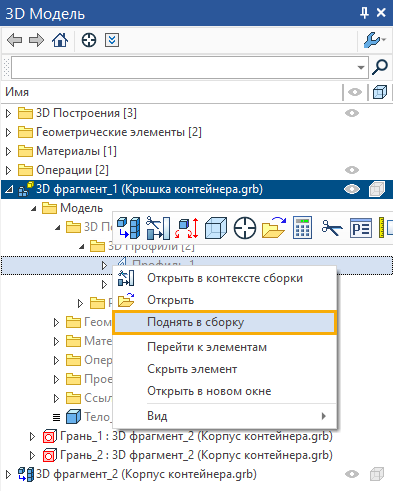Select Грань_2 : 3D фрагмент_2 row
The height and width of the screenshot is (491, 393).
(x=196, y=455)
